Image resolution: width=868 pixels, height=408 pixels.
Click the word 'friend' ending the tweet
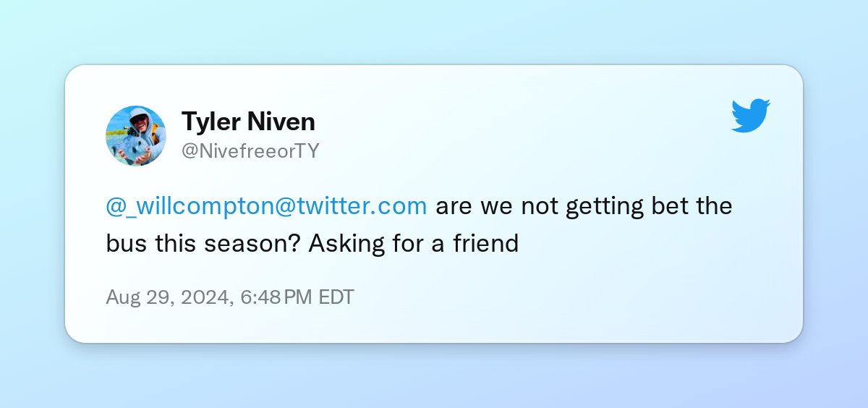click(486, 243)
